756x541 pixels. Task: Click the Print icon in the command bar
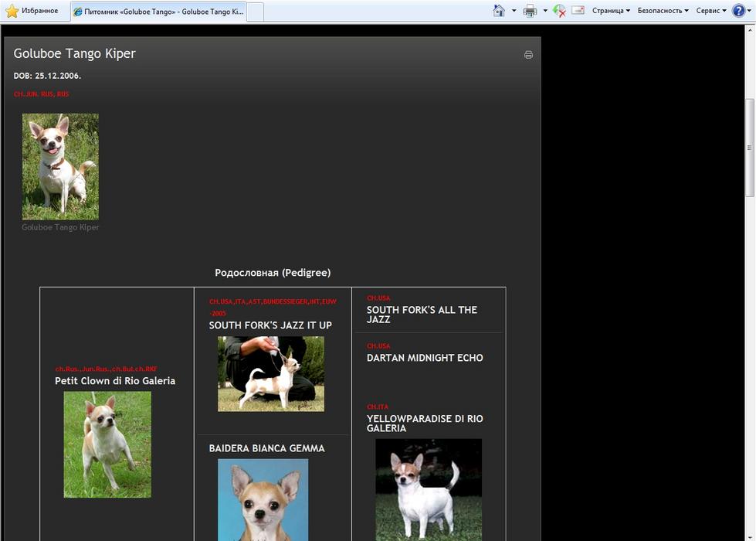point(530,11)
